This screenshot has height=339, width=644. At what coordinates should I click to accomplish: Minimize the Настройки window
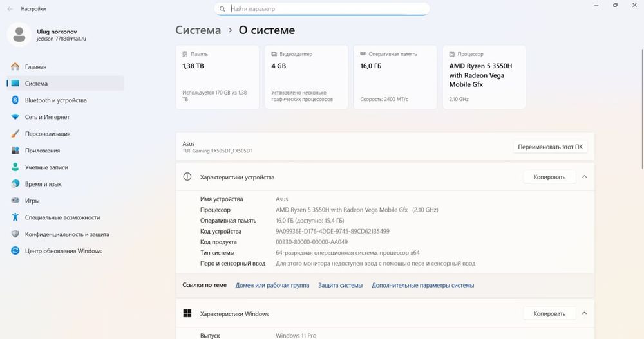tap(596, 5)
